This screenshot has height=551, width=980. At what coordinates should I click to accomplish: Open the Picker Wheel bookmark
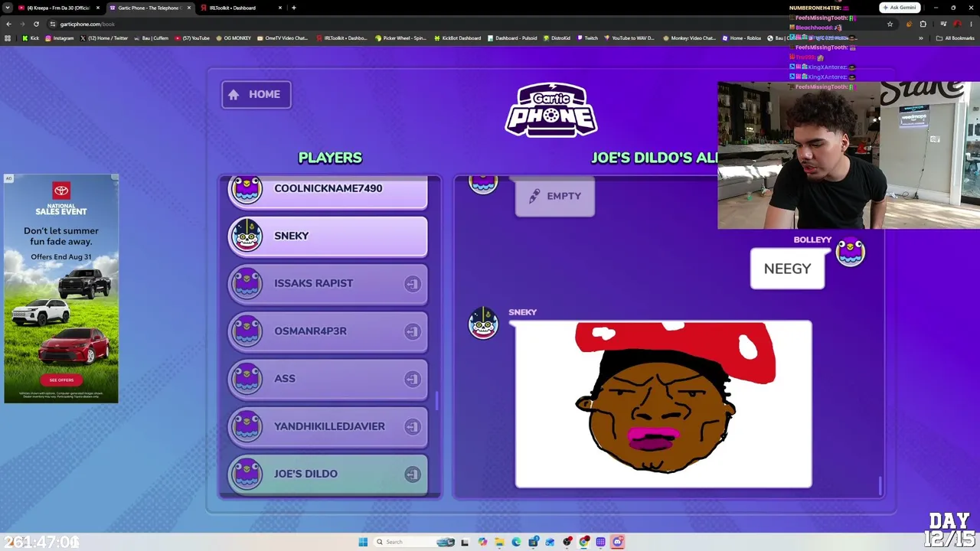(400, 38)
